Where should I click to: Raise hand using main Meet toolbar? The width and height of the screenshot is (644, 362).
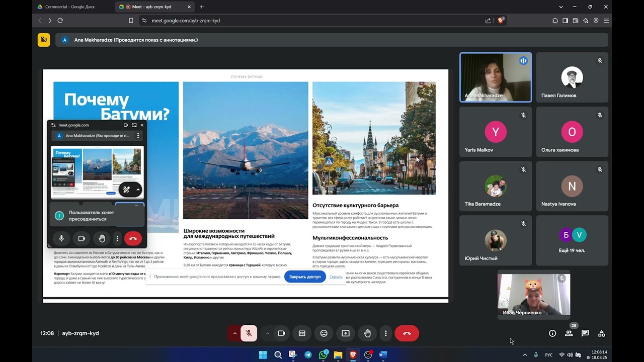[368, 333]
